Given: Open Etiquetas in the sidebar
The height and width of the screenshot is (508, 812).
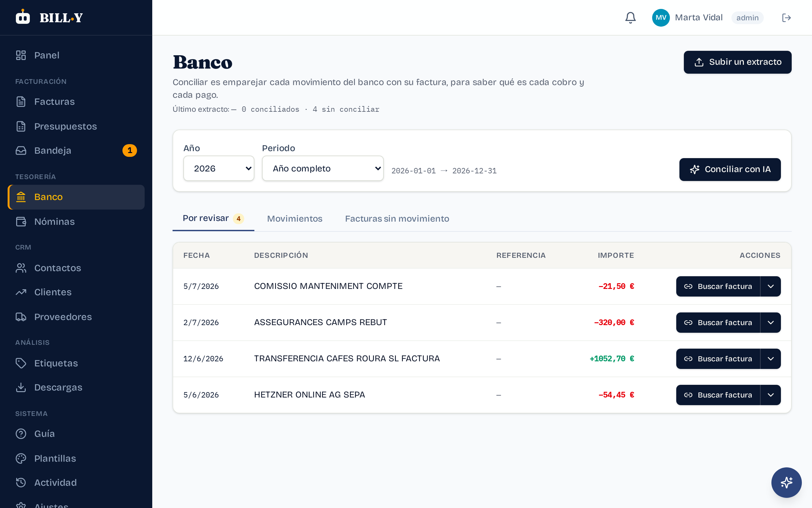Looking at the screenshot, I should (x=76, y=363).
